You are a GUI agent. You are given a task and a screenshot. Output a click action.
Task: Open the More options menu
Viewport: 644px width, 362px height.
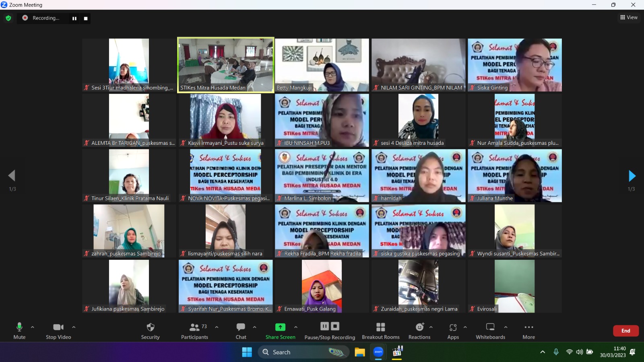[x=528, y=331]
